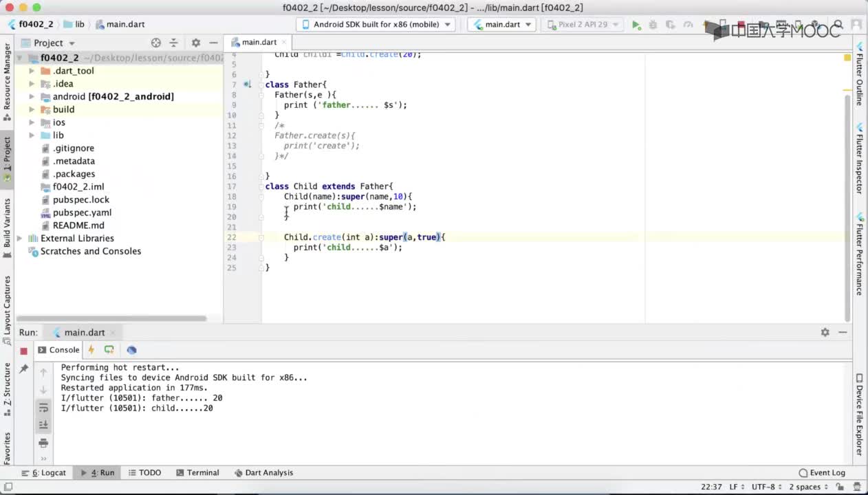Open the Pixel 2 API 29 emulator dropdown
This screenshot has width=868, height=495.
[x=583, y=25]
